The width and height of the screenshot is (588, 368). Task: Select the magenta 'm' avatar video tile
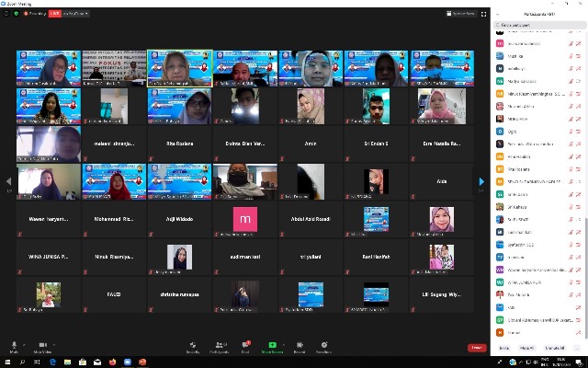pos(244,219)
